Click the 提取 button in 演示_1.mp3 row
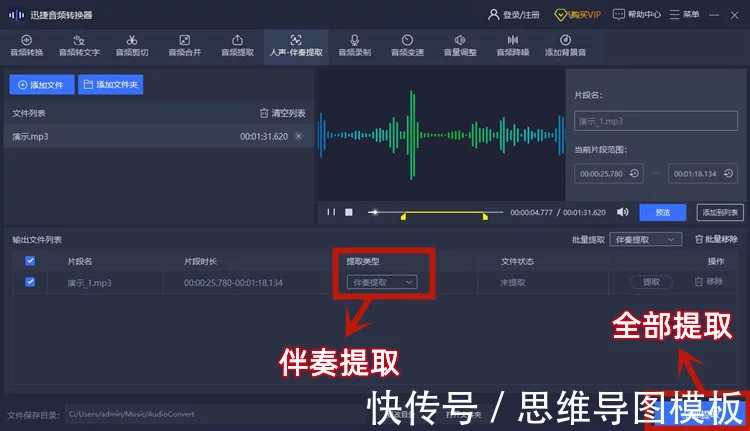The image size is (750, 431). point(651,282)
